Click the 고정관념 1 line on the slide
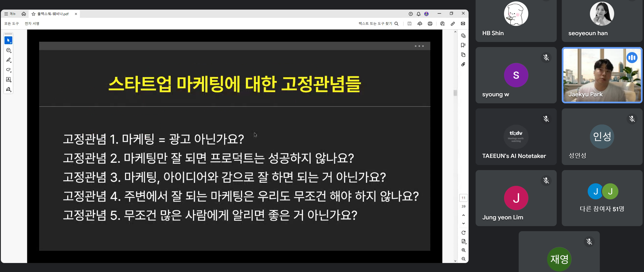This screenshot has width=644, height=272. coord(153,139)
